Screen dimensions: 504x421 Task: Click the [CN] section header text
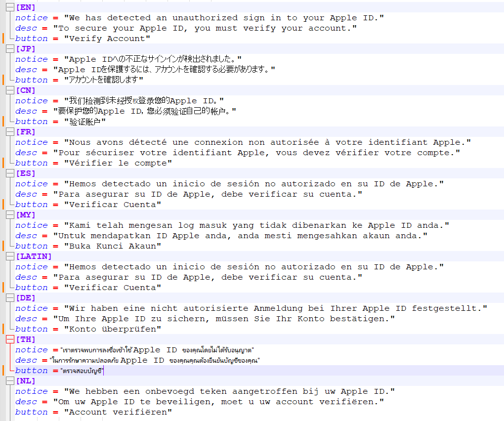26,90
